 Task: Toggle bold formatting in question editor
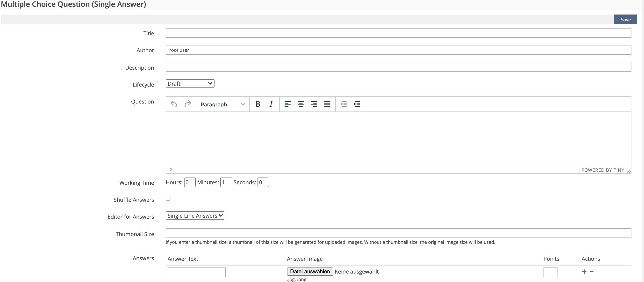click(x=258, y=104)
